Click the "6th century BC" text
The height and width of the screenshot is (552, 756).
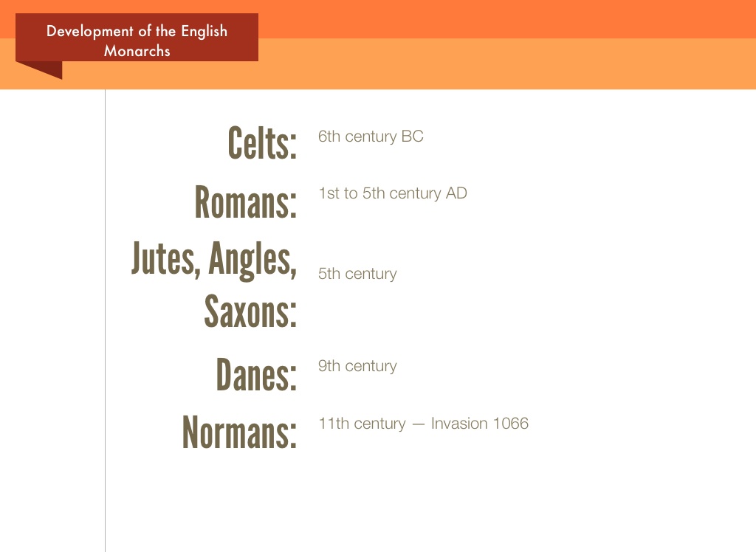pyautogui.click(x=371, y=137)
